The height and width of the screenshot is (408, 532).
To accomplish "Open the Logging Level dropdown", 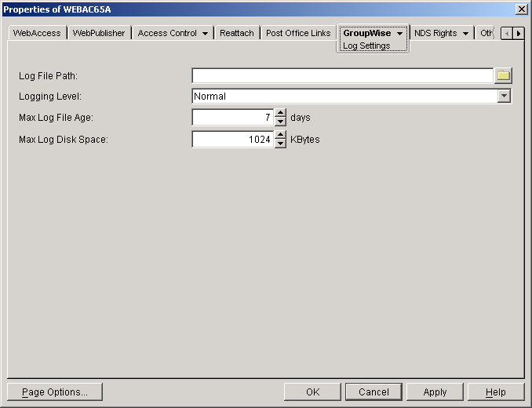I will coord(504,97).
